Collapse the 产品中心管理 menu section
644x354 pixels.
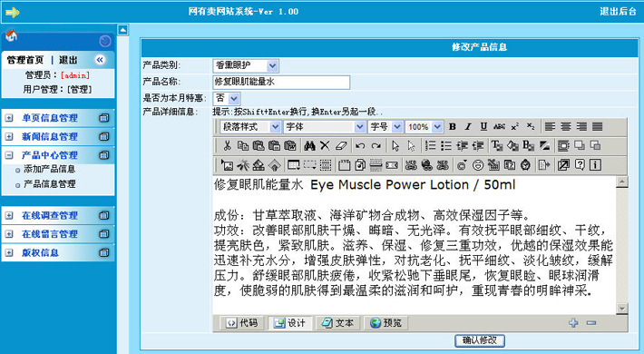(x=9, y=155)
